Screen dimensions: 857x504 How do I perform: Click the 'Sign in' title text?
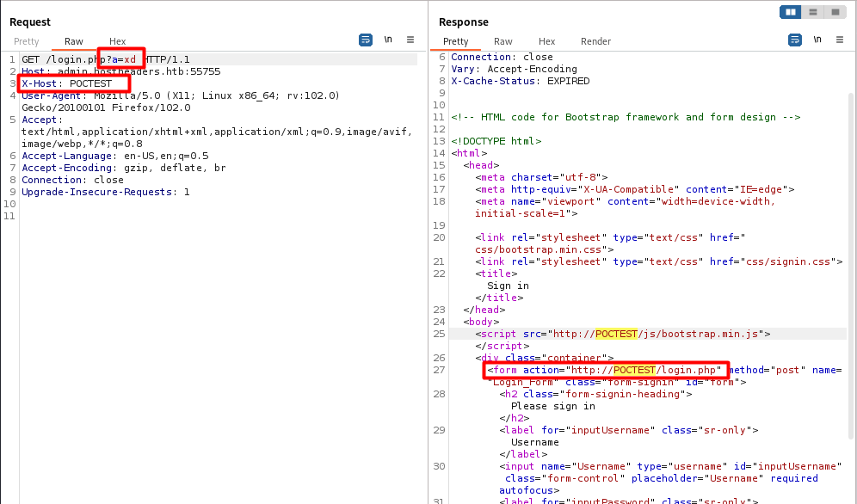(508, 286)
